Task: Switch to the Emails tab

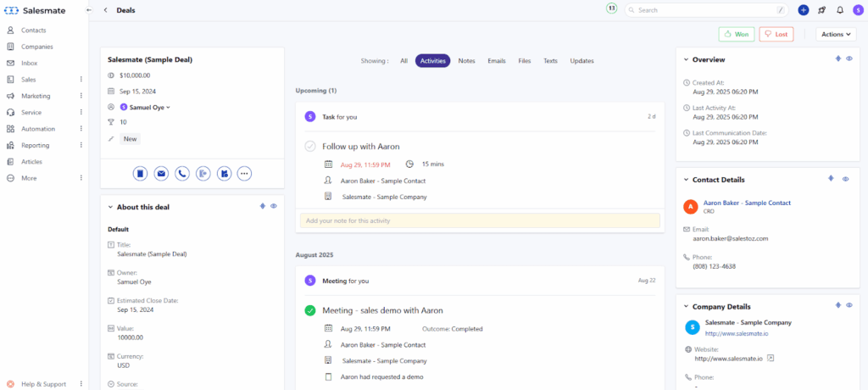Action: 497,61
